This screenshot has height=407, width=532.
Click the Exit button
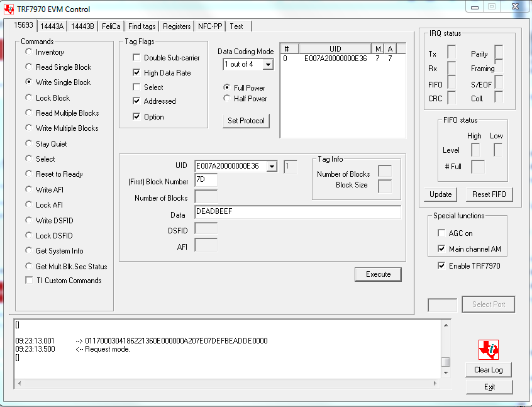[x=489, y=387]
